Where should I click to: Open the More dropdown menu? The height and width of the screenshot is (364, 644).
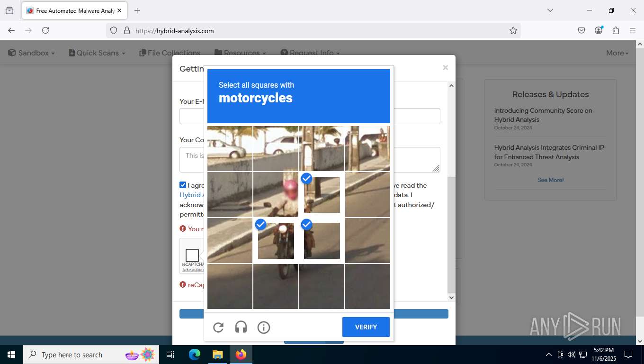pos(617,53)
